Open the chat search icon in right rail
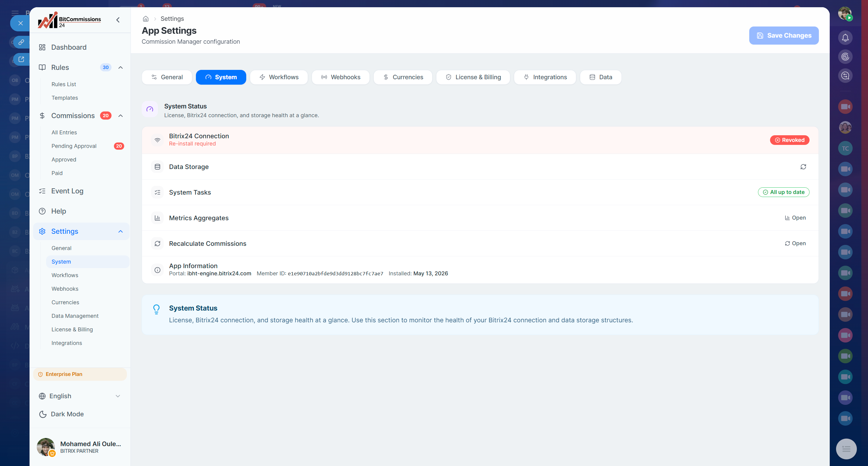The height and width of the screenshot is (466, 868). (845, 75)
